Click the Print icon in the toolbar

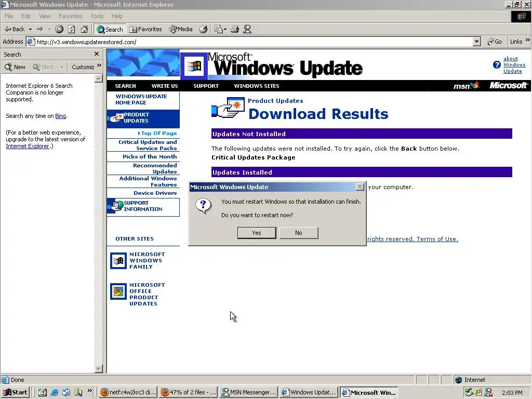click(235, 29)
